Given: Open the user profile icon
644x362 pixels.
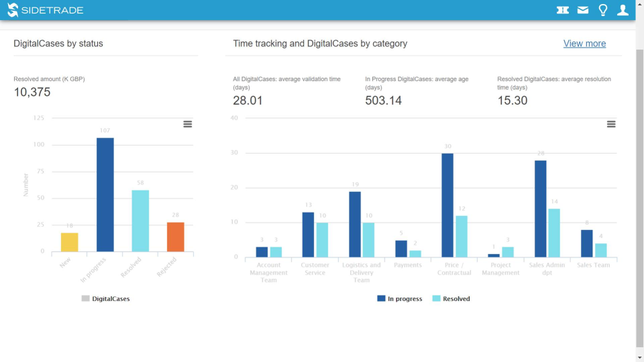Looking at the screenshot, I should click(623, 10).
